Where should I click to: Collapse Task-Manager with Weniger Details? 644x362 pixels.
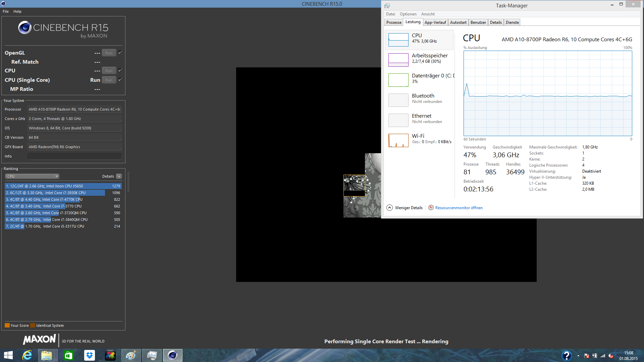point(405,208)
